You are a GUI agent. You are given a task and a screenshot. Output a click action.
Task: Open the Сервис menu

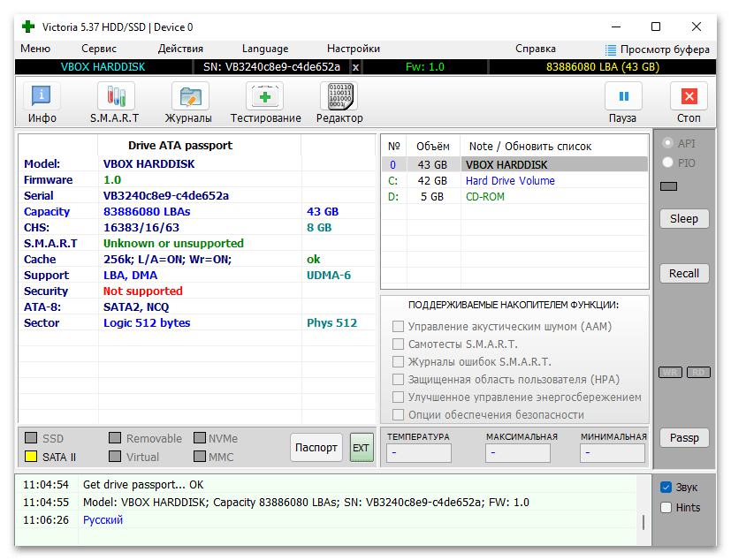click(99, 49)
